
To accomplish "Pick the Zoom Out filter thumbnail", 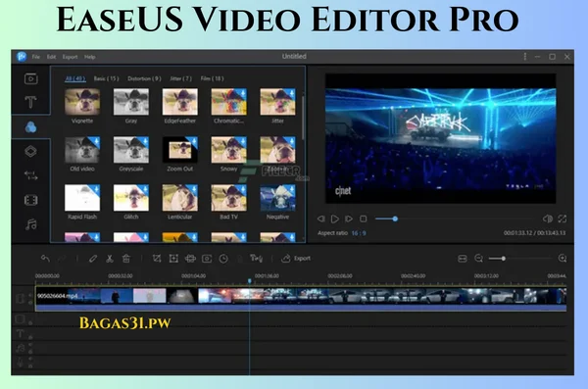I will tap(180, 150).
